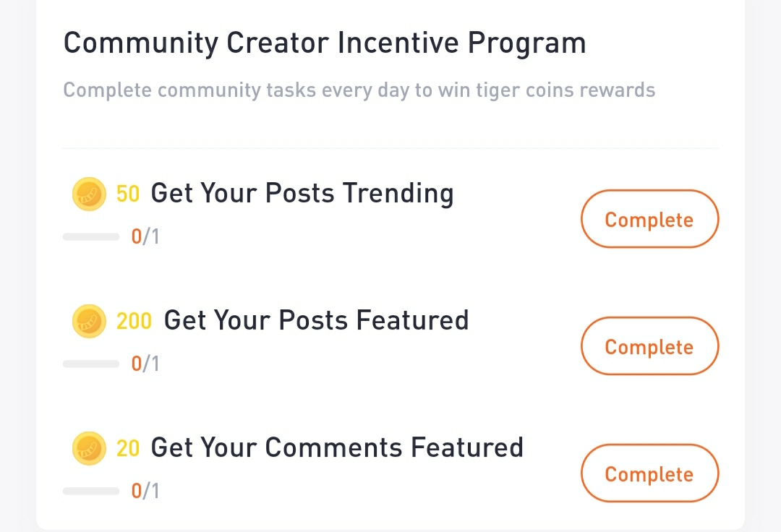This screenshot has height=532, width=781.
Task: Click the Community Creator Incentive Program heading
Action: (325, 43)
